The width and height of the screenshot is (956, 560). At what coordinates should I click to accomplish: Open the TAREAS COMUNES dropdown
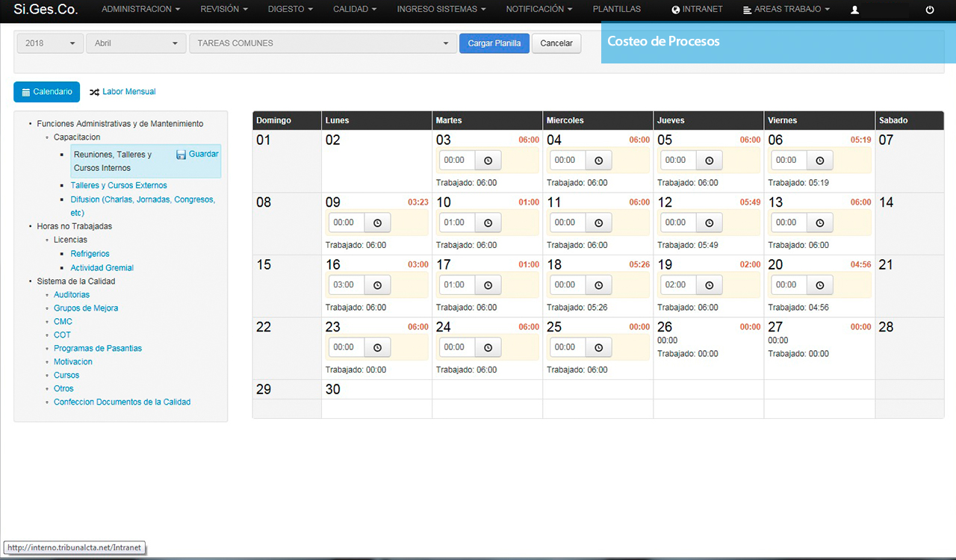[323, 43]
